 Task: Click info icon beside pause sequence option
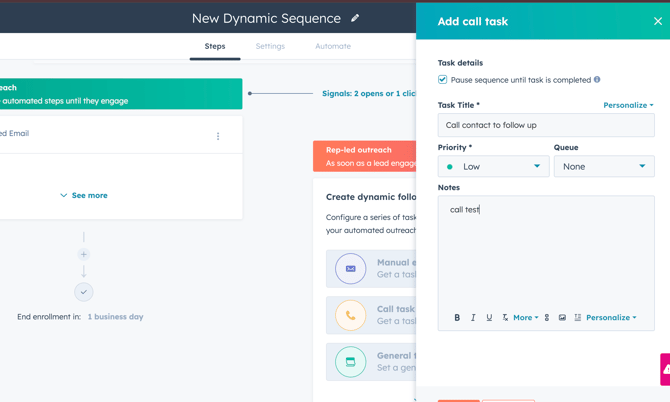597,80
